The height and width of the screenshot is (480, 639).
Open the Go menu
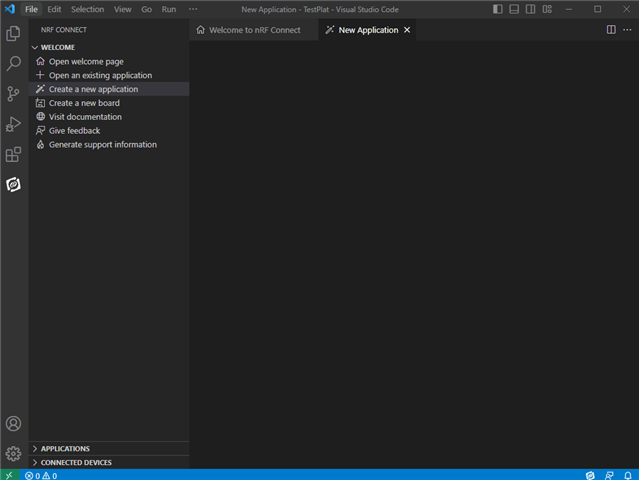147,9
